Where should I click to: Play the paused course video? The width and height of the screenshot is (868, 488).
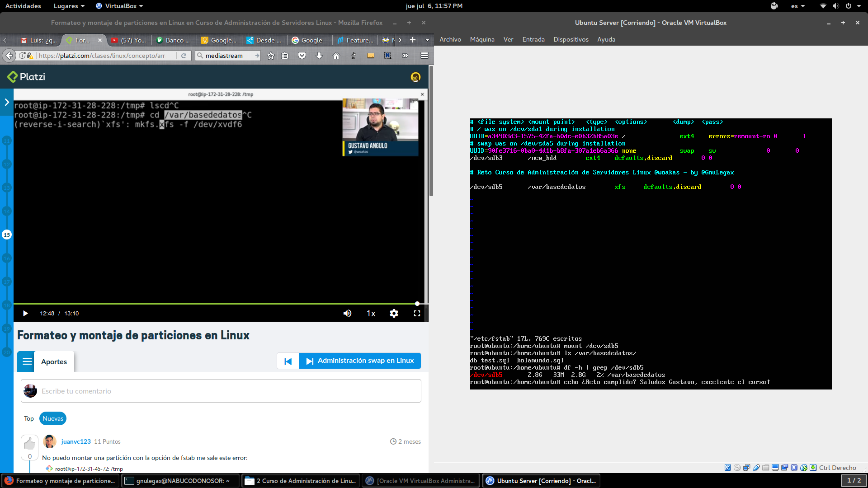pos(25,314)
